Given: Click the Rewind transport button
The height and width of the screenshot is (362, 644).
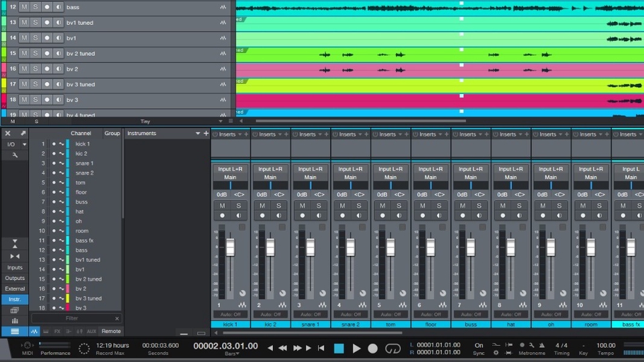Looking at the screenshot, I should [282, 348].
